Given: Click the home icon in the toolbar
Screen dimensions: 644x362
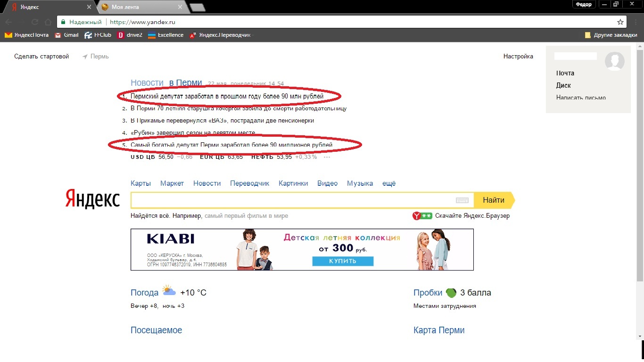Looking at the screenshot, I should (48, 22).
